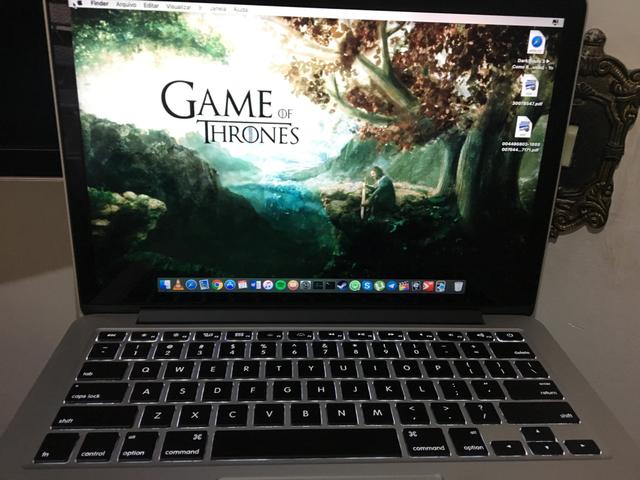Open Finder from the Dock

coord(165,285)
